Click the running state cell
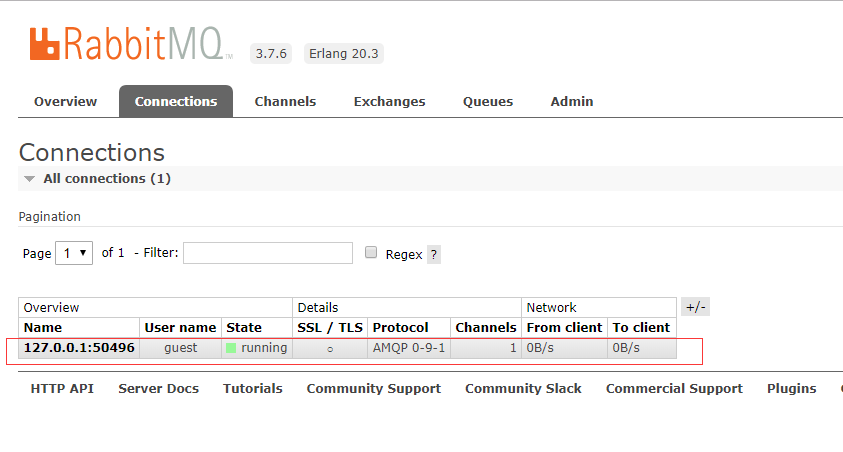 pos(257,348)
